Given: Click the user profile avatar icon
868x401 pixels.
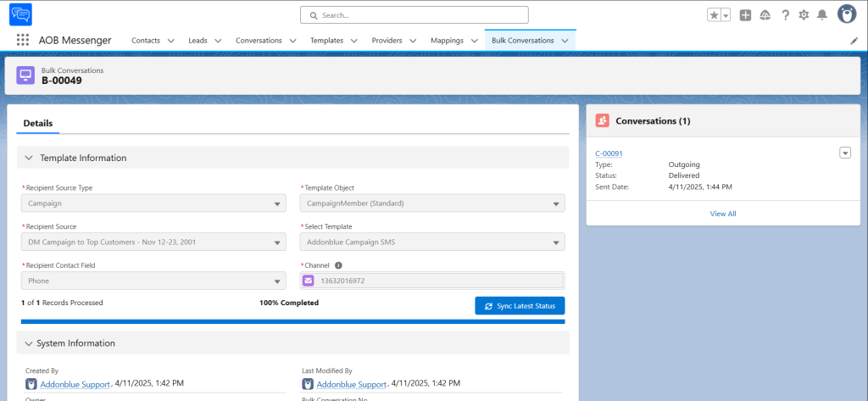Looking at the screenshot, I should [x=846, y=14].
